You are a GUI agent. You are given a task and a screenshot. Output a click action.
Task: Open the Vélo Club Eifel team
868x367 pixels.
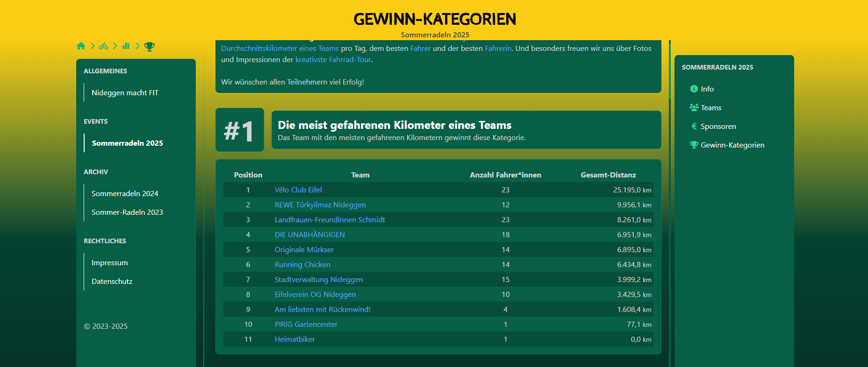click(298, 190)
